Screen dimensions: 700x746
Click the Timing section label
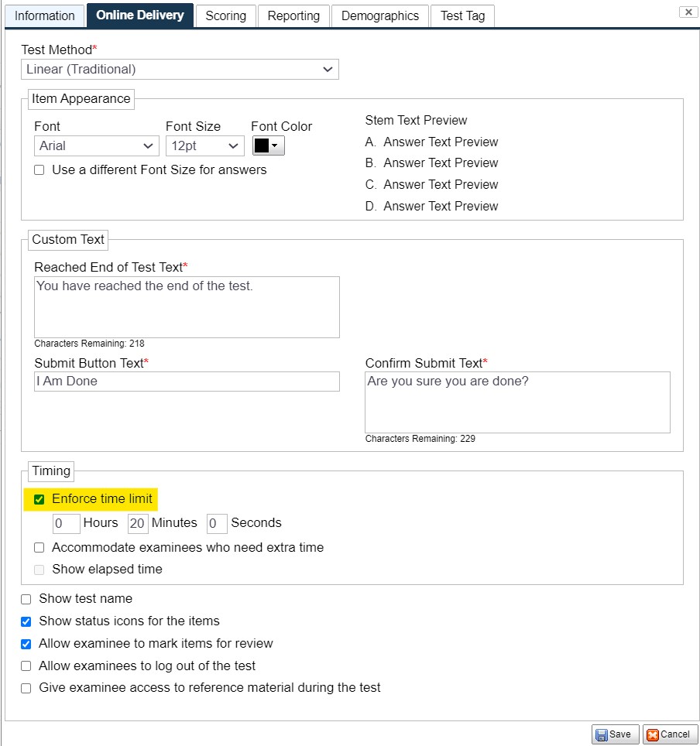51,471
